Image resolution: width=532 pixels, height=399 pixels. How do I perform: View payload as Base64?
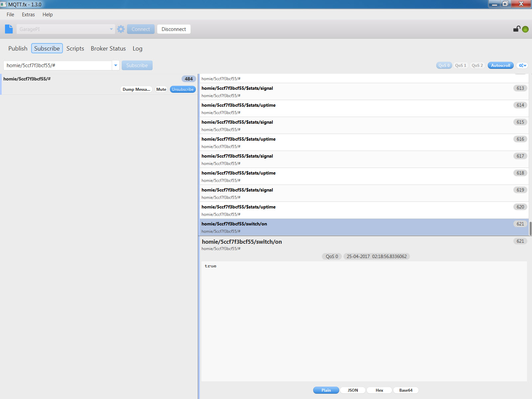coord(405,390)
